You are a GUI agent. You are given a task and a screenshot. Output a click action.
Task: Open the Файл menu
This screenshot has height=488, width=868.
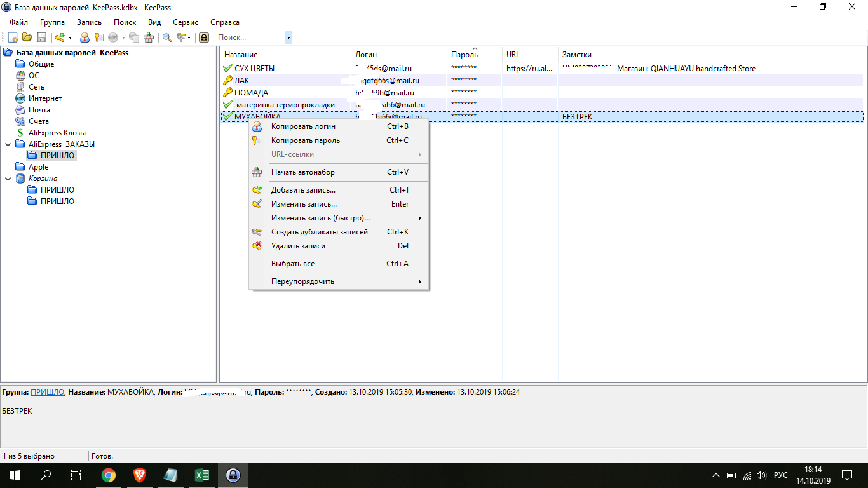coord(19,22)
